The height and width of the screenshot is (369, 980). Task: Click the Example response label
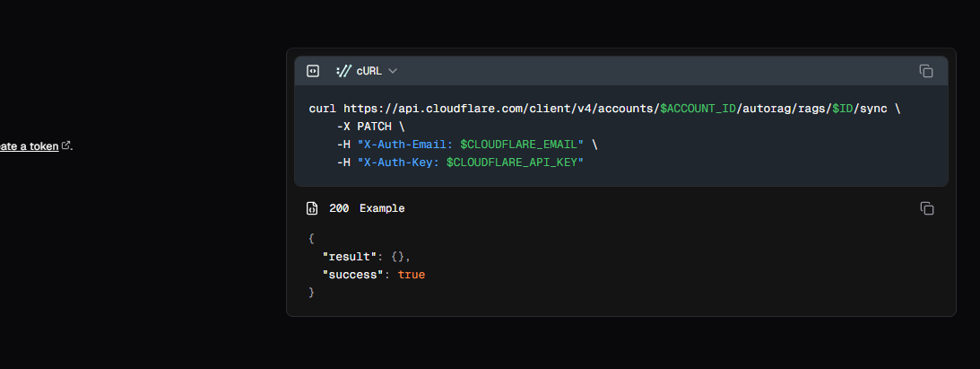point(382,208)
